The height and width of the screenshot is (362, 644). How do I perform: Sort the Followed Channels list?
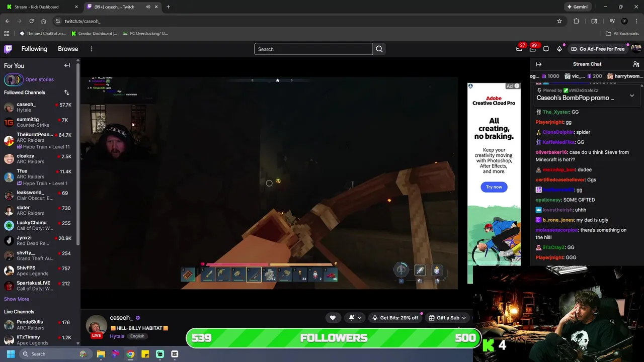click(x=66, y=93)
